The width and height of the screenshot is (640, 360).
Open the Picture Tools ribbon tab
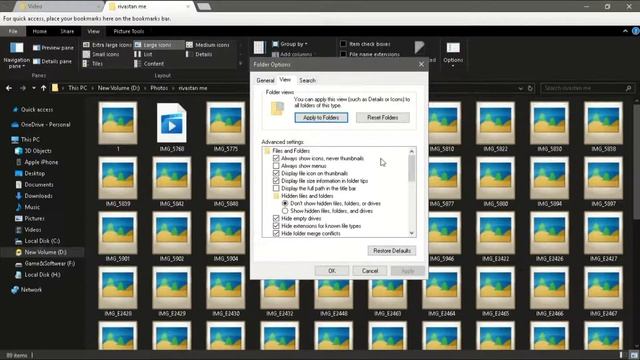(129, 31)
